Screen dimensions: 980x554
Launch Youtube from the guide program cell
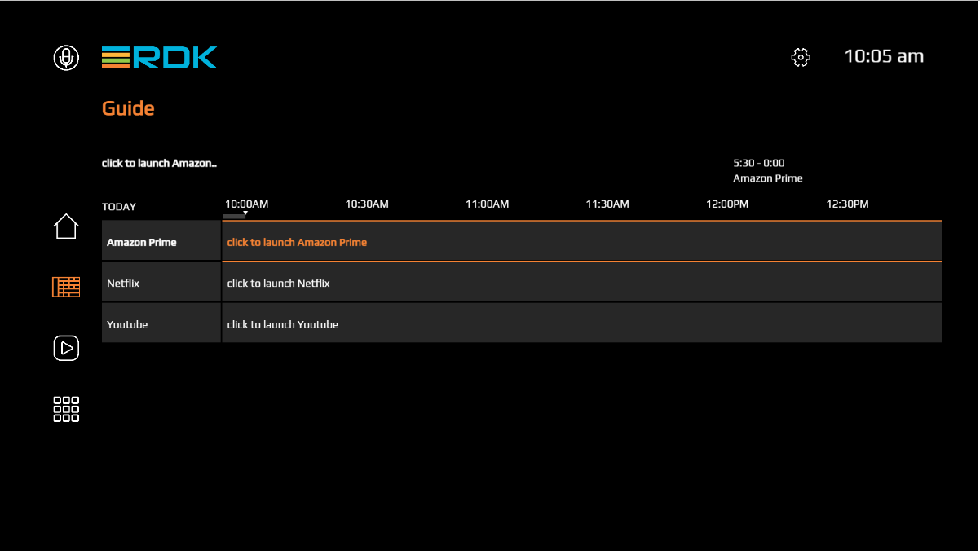(x=282, y=324)
